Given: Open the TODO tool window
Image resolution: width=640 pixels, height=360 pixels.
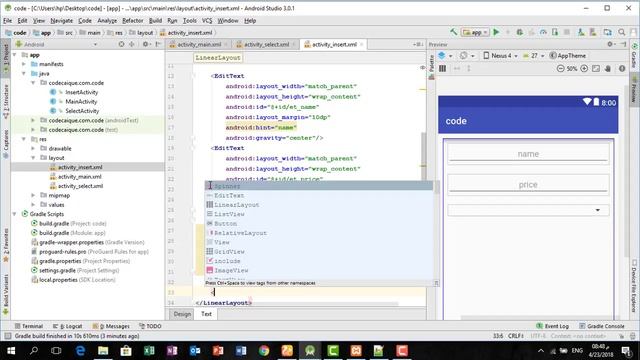Looking at the screenshot, I should pos(150,326).
